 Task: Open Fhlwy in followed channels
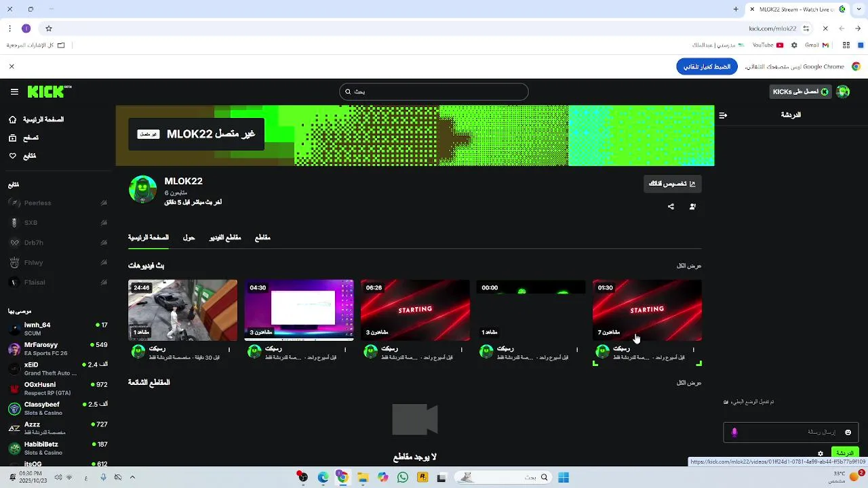coord(58,262)
